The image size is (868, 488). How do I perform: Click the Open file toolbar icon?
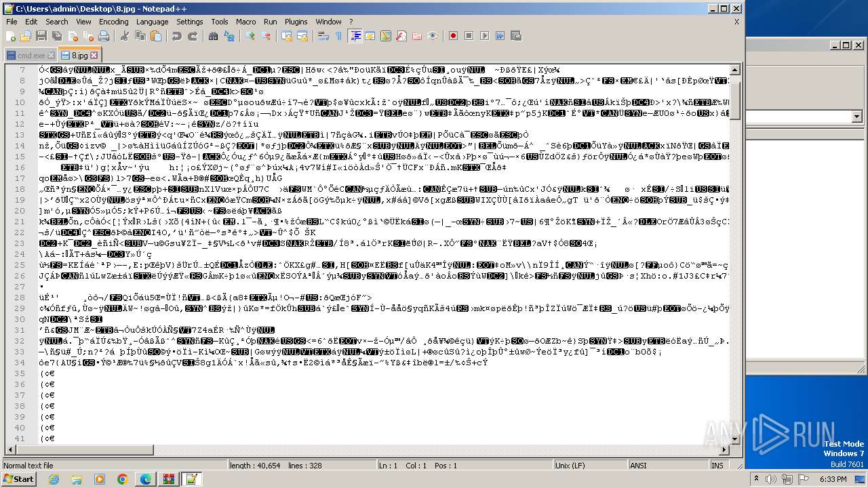point(26,36)
